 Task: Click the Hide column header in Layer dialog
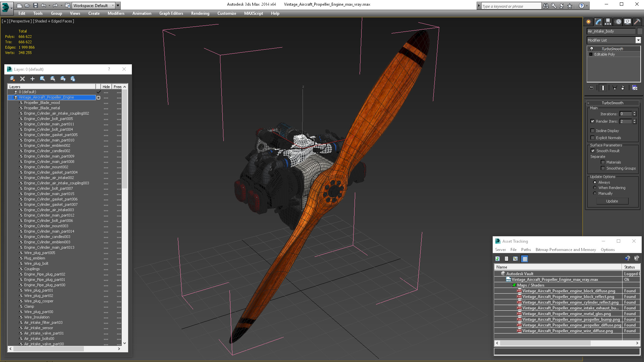[x=106, y=87]
